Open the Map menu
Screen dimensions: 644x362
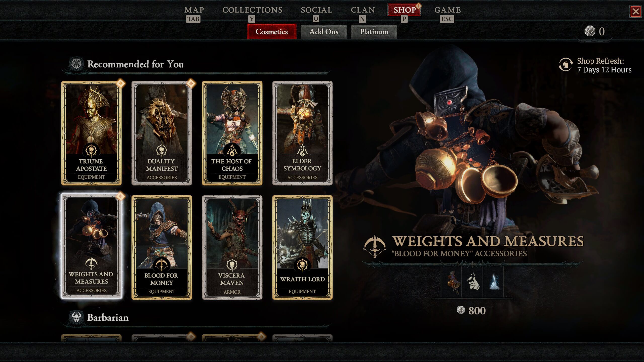pyautogui.click(x=194, y=10)
